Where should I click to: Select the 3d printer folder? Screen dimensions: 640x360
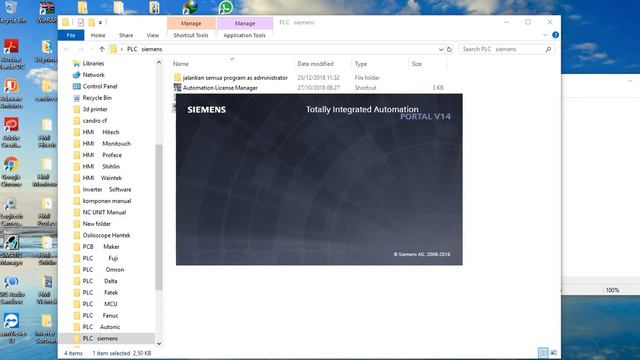tap(95, 109)
